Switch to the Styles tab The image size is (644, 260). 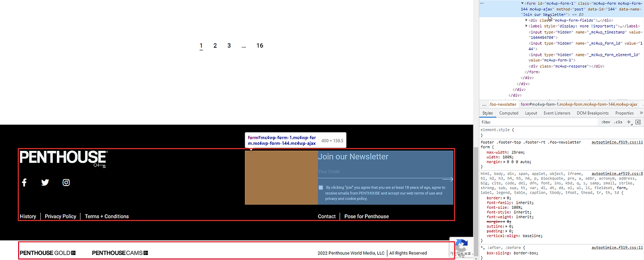click(x=488, y=113)
